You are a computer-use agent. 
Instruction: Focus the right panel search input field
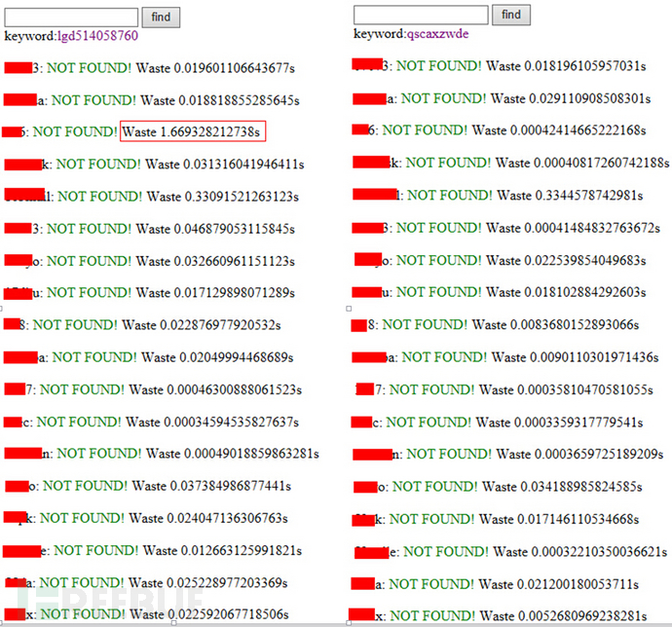tap(421, 15)
